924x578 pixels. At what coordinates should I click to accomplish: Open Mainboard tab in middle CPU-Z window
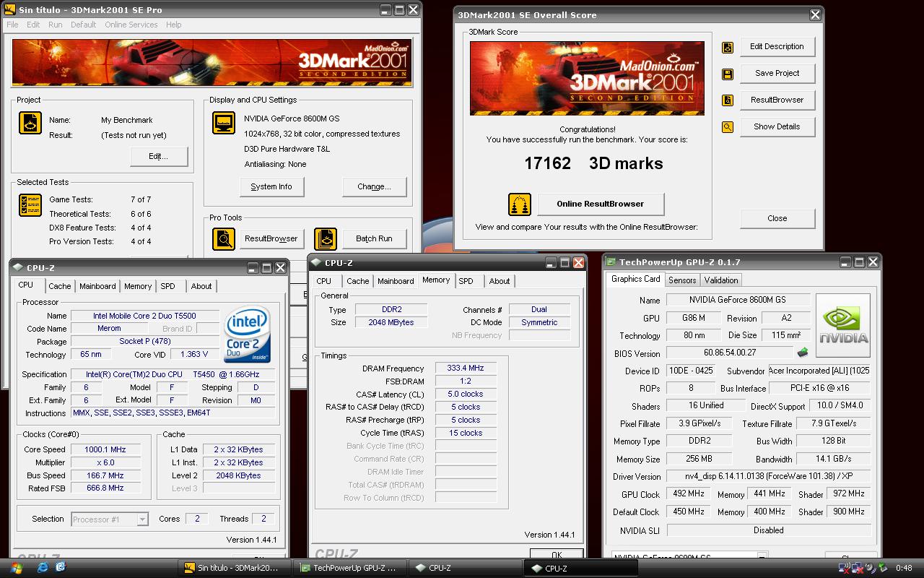[396, 281]
